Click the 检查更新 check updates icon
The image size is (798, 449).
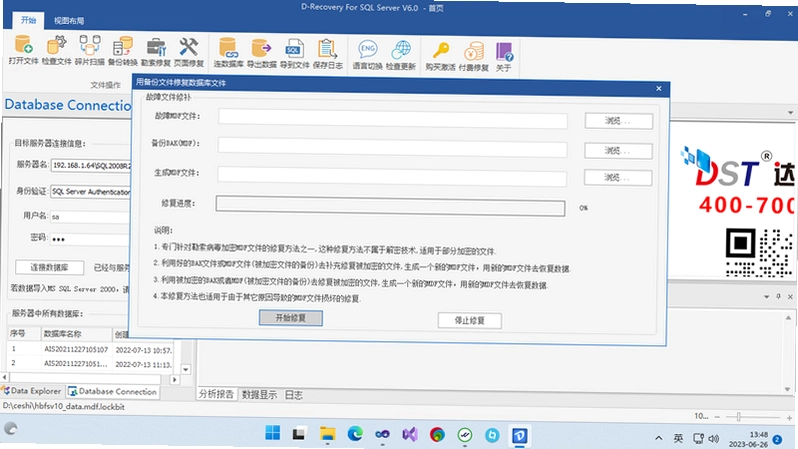click(401, 55)
